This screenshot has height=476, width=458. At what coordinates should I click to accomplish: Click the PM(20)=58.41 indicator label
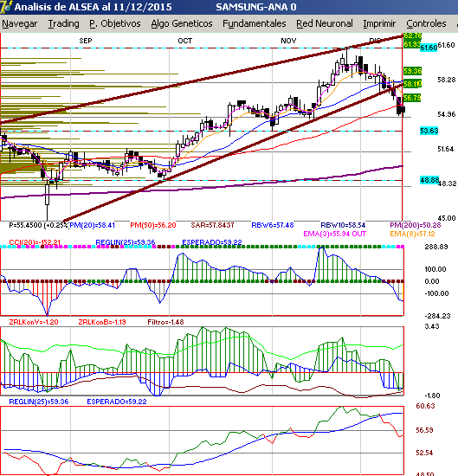coord(93,225)
